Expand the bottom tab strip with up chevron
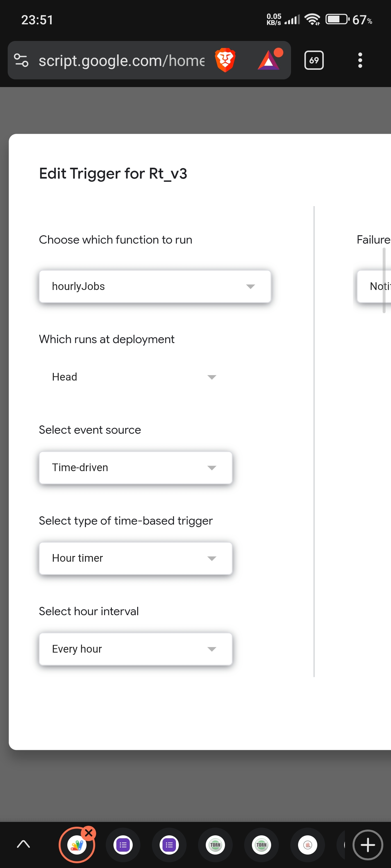The height and width of the screenshot is (868, 391). tap(23, 844)
